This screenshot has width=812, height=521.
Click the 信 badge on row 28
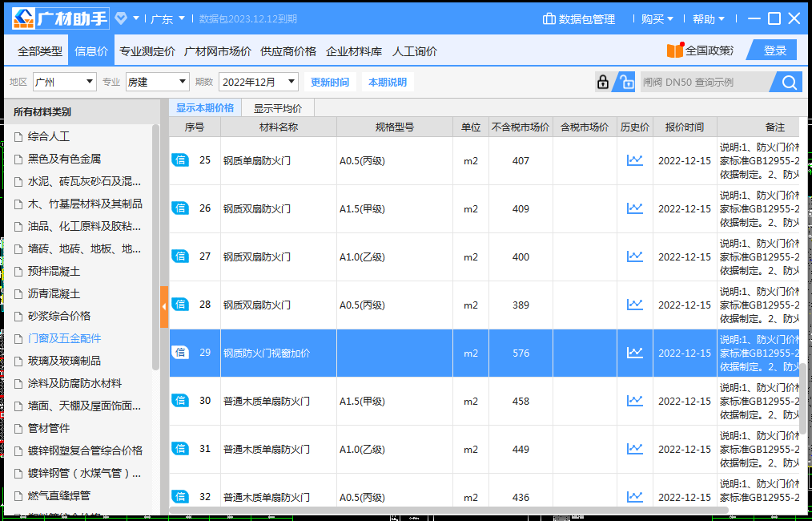coord(180,305)
